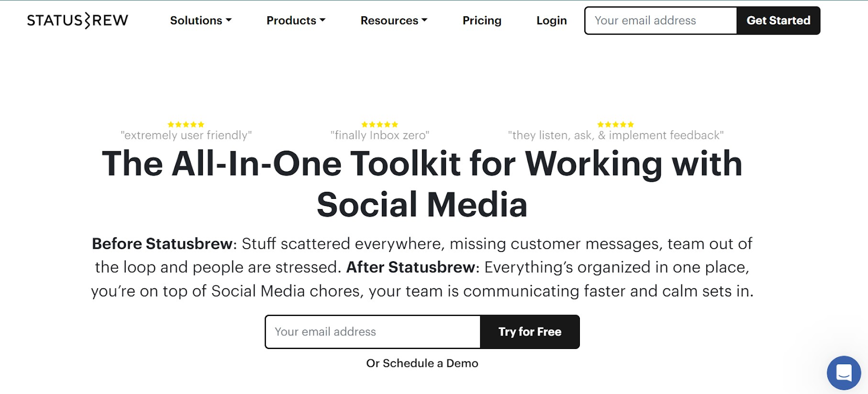
Task: Click stars above "finally Inbox zero"
Action: click(380, 125)
